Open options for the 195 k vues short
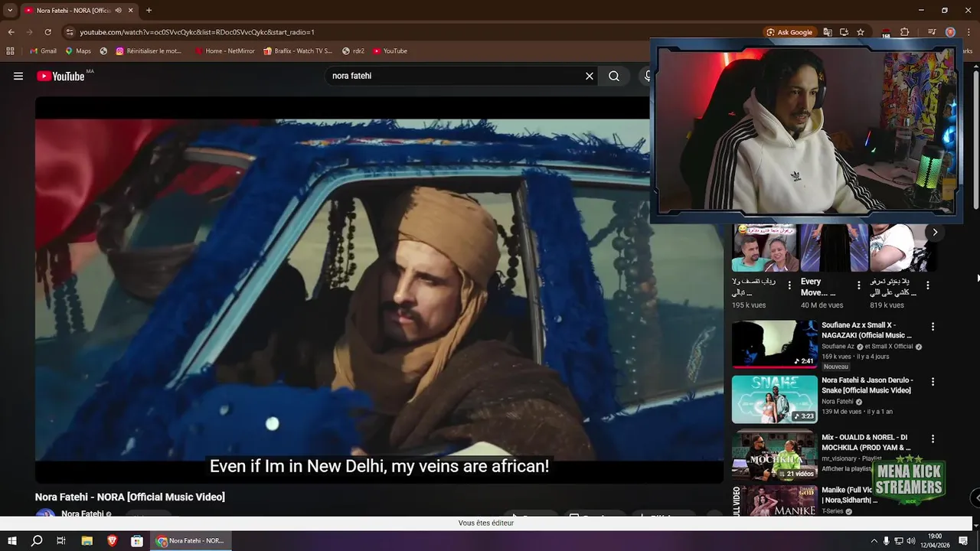 (x=789, y=285)
